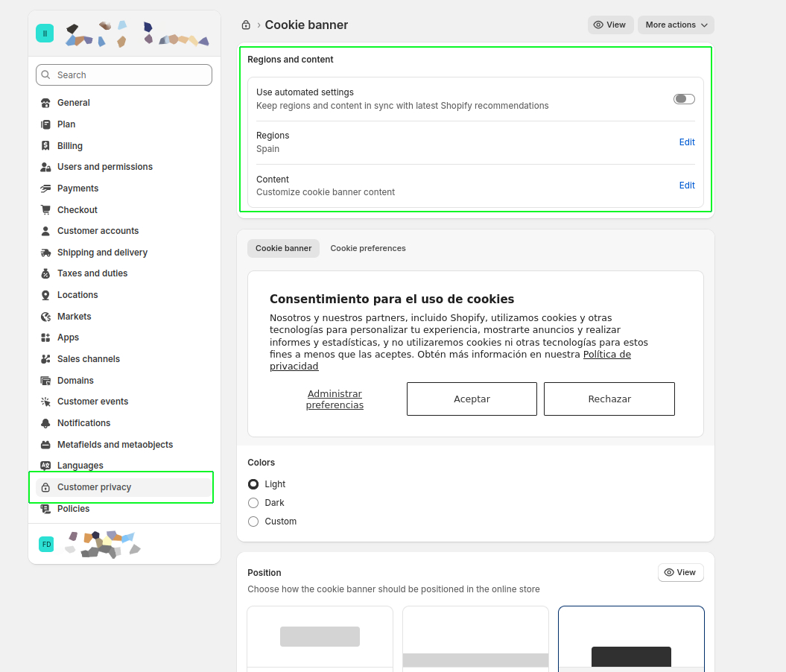
Task: Click the Checkout cart icon
Action: coord(45,210)
